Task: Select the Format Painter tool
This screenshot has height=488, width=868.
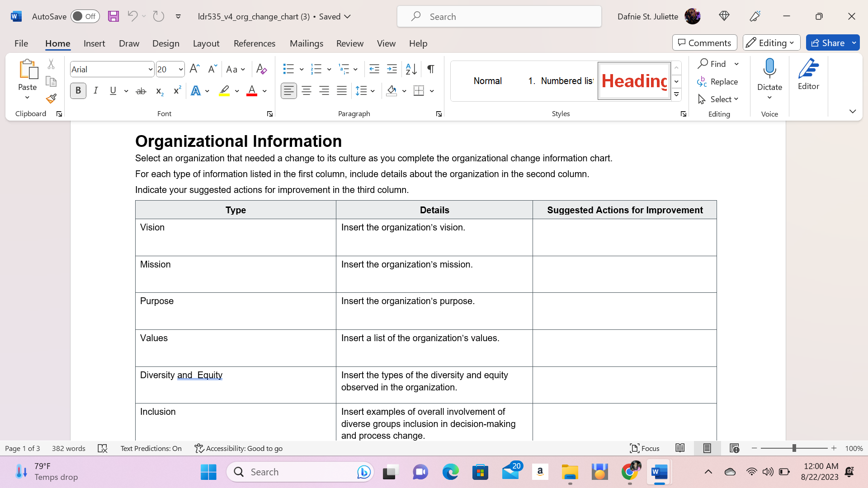Action: coord(51,98)
